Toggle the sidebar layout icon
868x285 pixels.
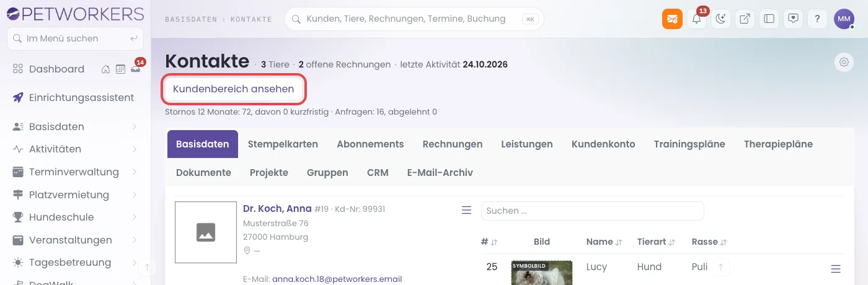769,19
